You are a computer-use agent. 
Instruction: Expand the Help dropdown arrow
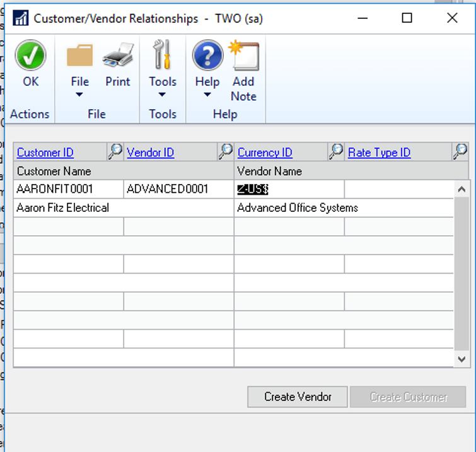(x=207, y=95)
